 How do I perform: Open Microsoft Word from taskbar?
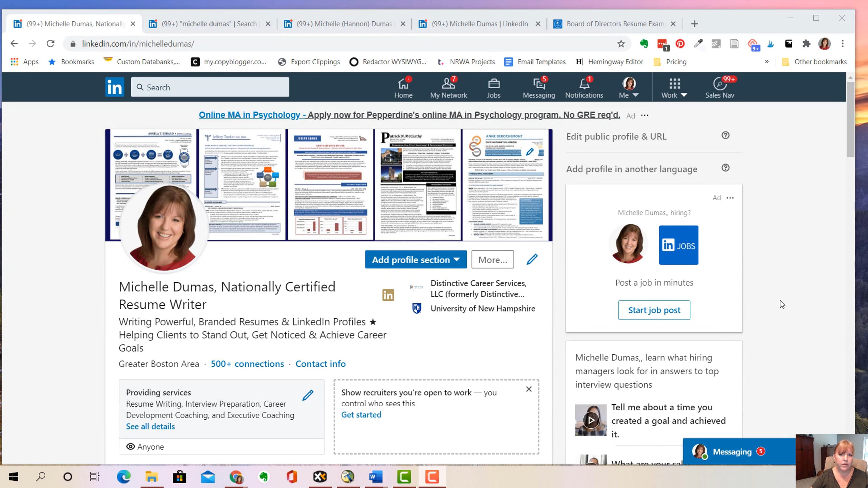point(376,477)
